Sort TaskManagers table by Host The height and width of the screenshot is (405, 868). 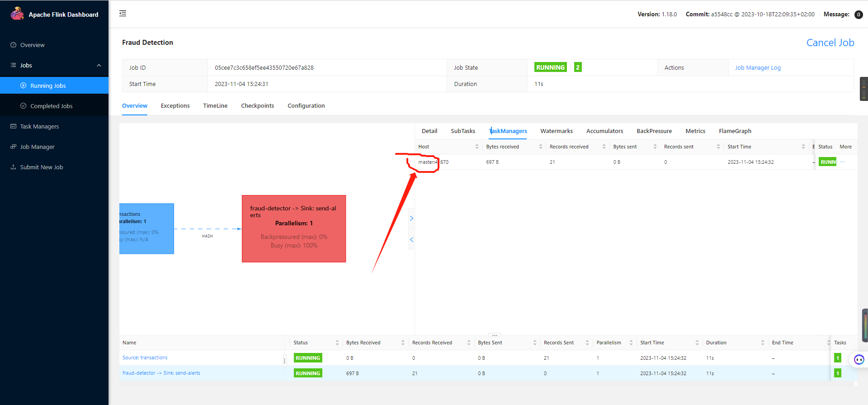tap(477, 147)
